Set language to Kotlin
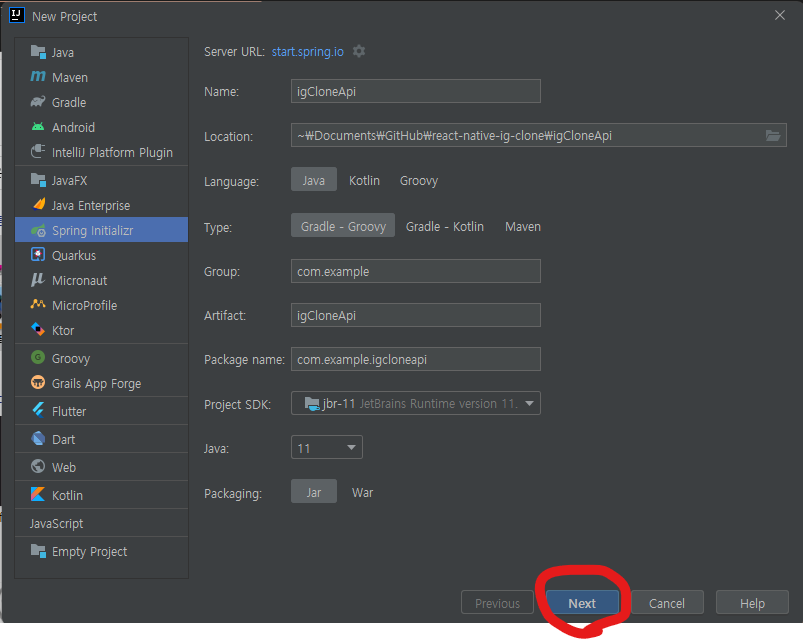This screenshot has height=640, width=803. [x=364, y=181]
